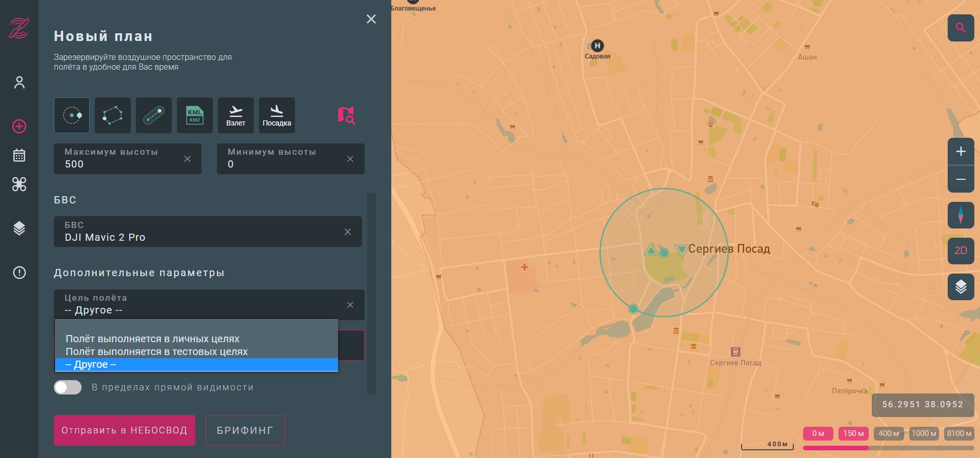The height and width of the screenshot is (458, 980).
Task: Select the blank option in the purpose list
Action: [196, 326]
